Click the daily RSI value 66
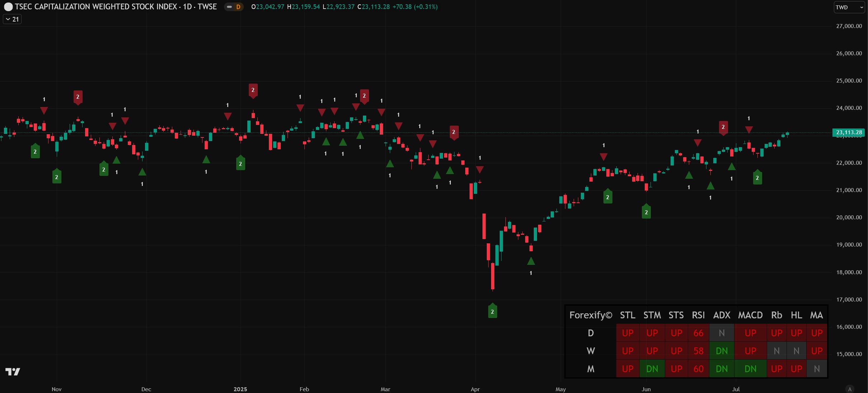868x393 pixels. tap(698, 333)
